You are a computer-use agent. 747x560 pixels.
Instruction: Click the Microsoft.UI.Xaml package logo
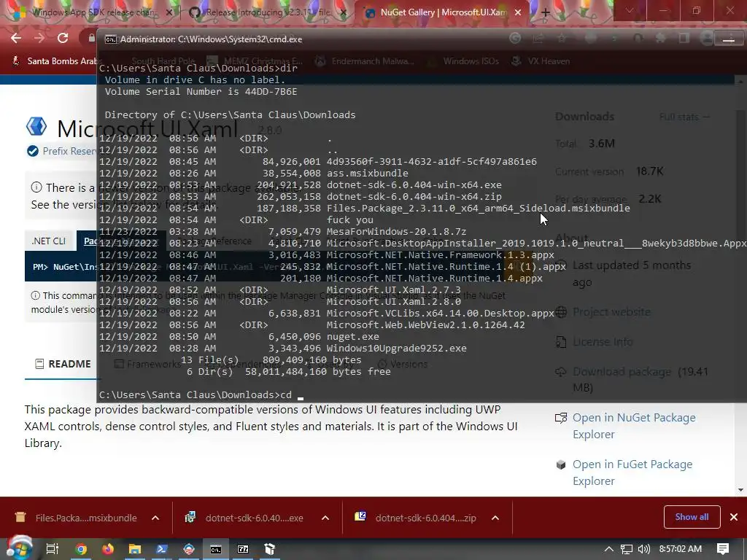coord(36,127)
